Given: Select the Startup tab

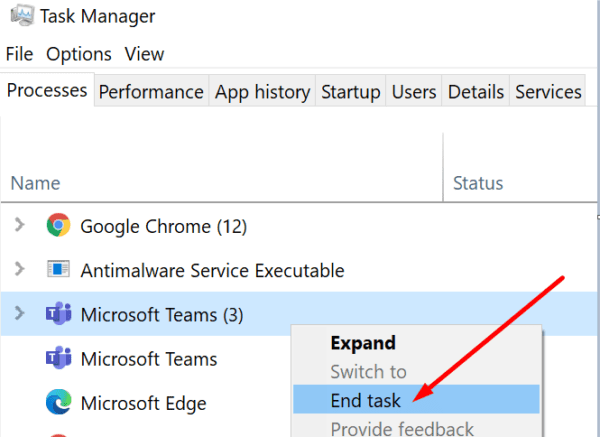Looking at the screenshot, I should (350, 92).
